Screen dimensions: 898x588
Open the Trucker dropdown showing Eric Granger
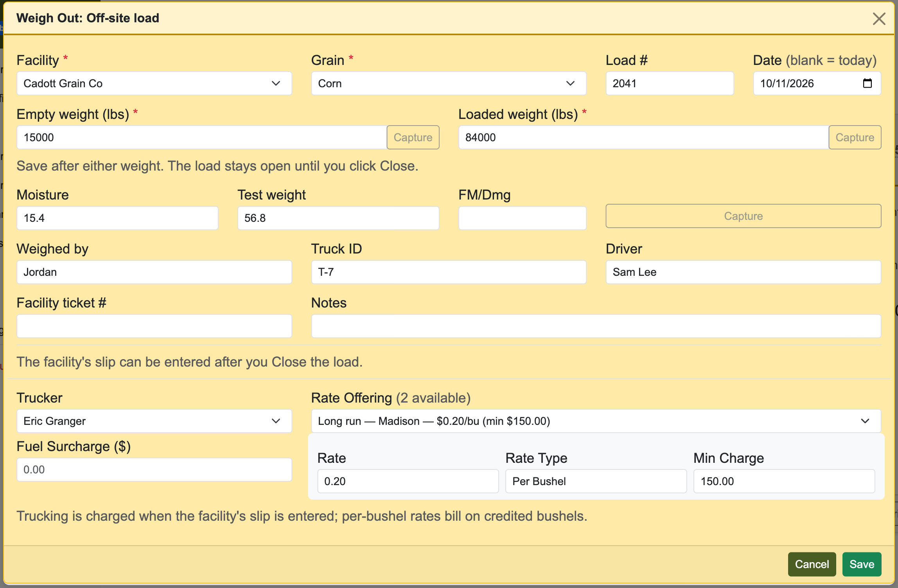tap(154, 421)
